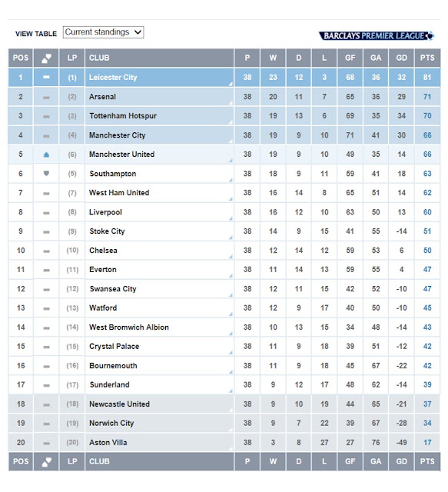Sort table by PTS header column
The height and width of the screenshot is (492, 448).
point(427,58)
